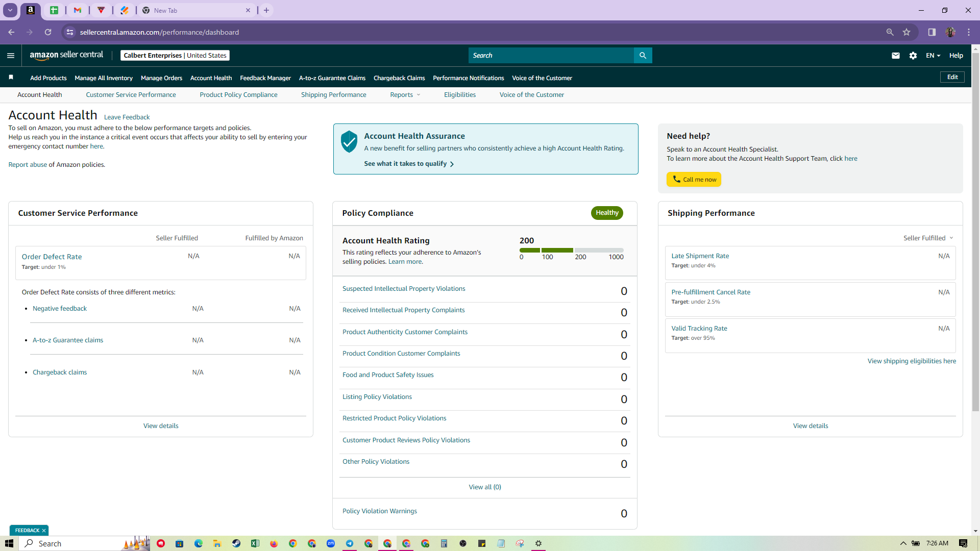The image size is (980, 551).
Task: Select the Product Policy Compliance tab
Action: click(x=238, y=95)
